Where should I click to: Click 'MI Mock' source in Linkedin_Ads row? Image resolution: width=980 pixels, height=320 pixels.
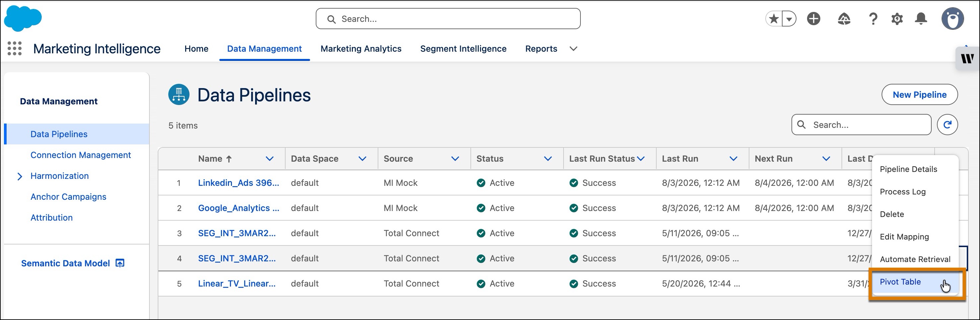400,183
